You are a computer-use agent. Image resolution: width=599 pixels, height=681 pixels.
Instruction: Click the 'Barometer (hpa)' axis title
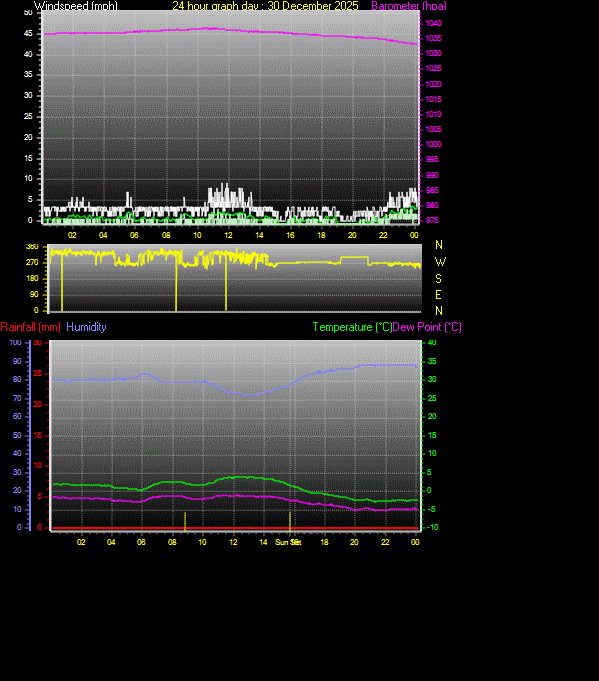tap(409, 6)
